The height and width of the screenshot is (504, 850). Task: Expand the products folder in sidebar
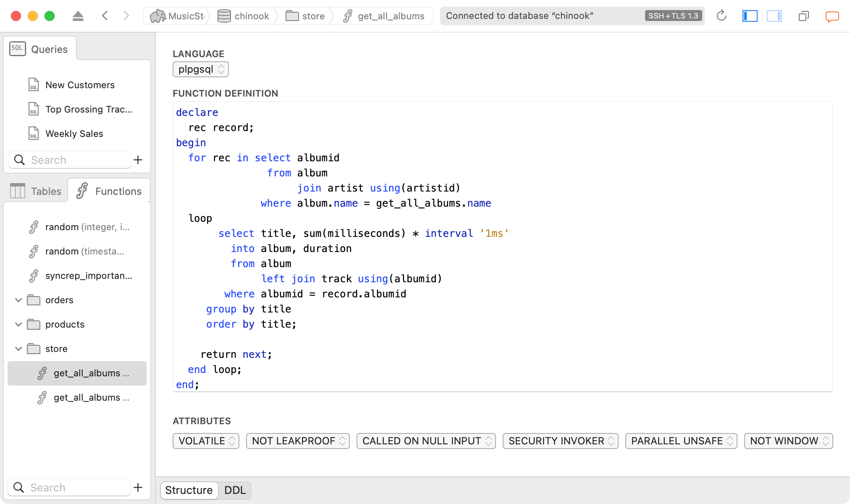coord(18,324)
